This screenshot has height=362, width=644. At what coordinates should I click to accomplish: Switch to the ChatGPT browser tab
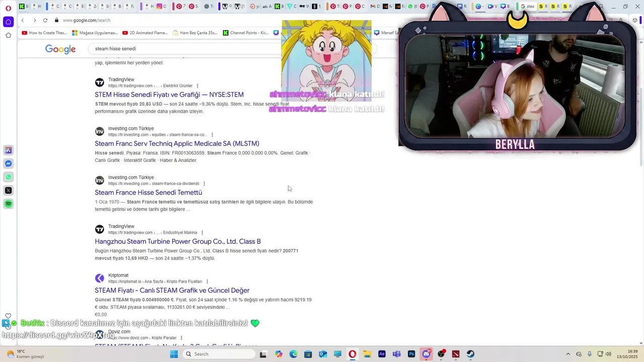tap(209, 7)
